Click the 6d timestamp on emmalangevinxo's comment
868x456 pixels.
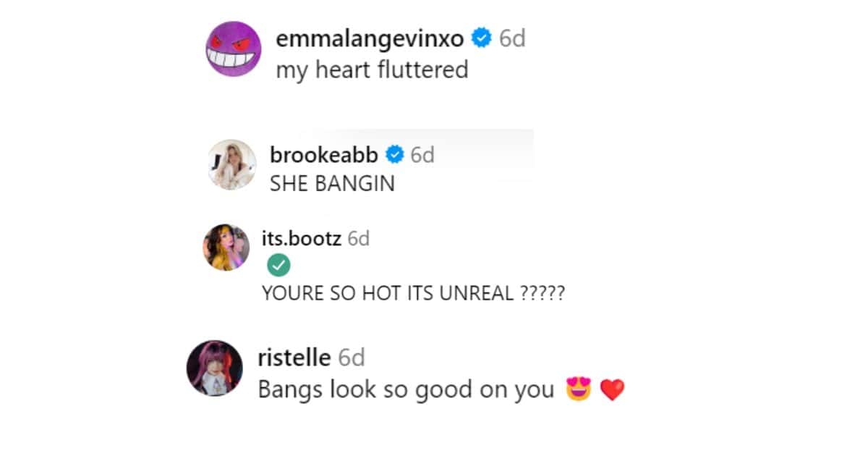tap(512, 38)
